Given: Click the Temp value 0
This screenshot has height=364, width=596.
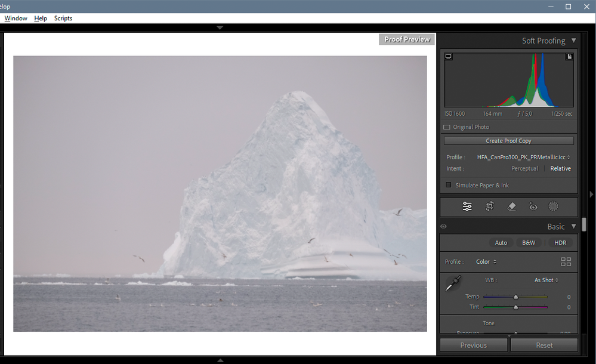Looking at the screenshot, I should tap(569, 297).
